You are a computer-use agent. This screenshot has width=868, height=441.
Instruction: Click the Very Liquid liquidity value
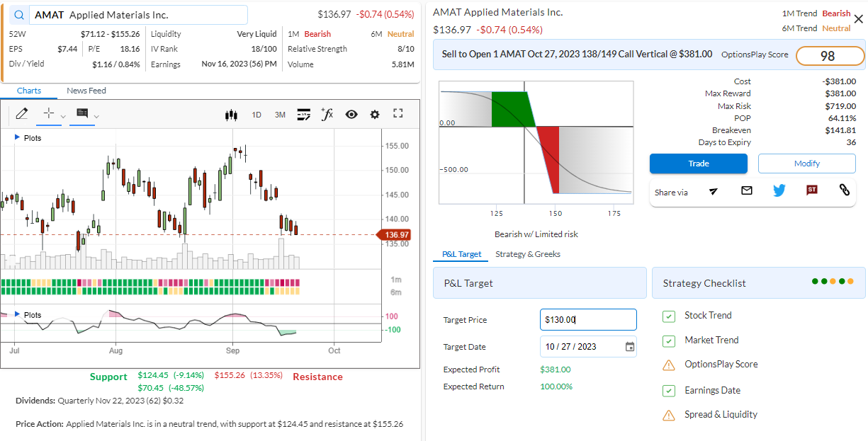pos(257,34)
